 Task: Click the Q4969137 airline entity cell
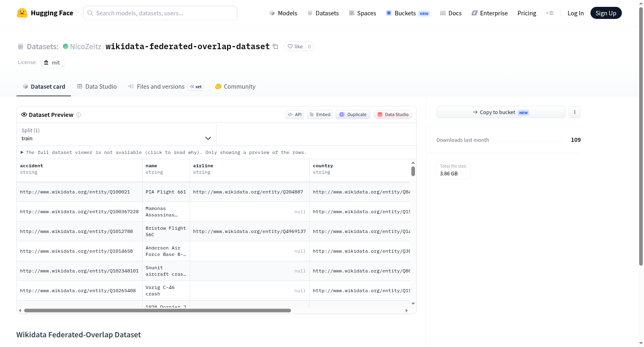point(250,231)
